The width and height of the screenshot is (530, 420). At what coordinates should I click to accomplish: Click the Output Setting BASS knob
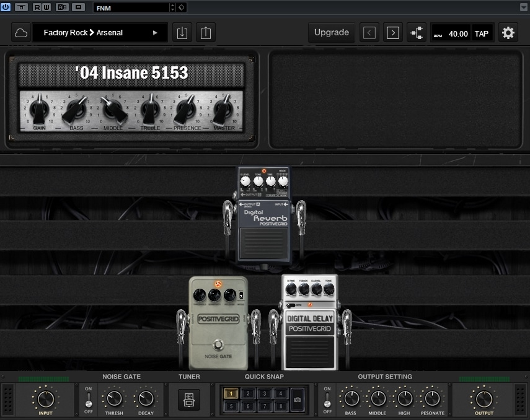351,399
